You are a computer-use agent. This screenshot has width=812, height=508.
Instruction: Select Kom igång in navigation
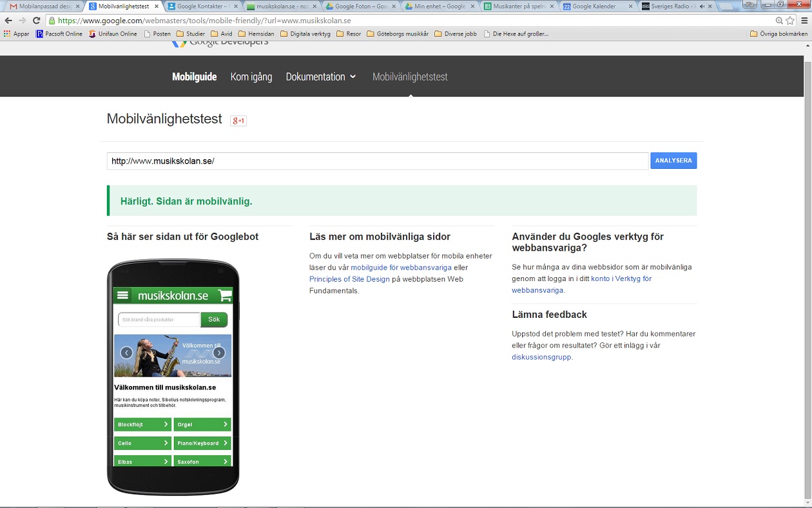point(251,77)
